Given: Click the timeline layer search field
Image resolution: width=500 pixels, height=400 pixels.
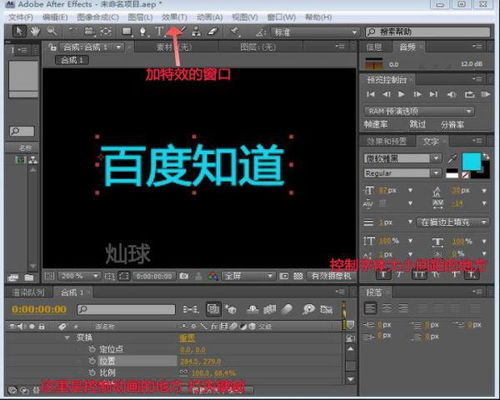Looking at the screenshot, I should (x=126, y=310).
